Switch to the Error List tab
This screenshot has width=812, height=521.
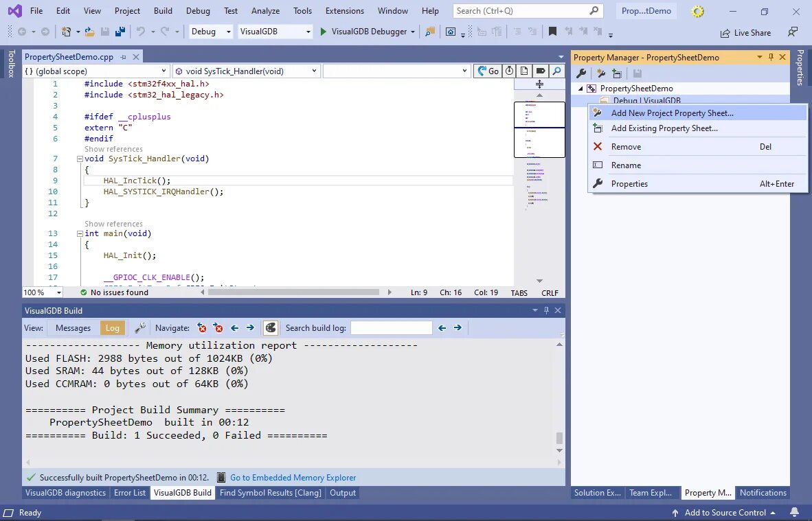coord(129,493)
